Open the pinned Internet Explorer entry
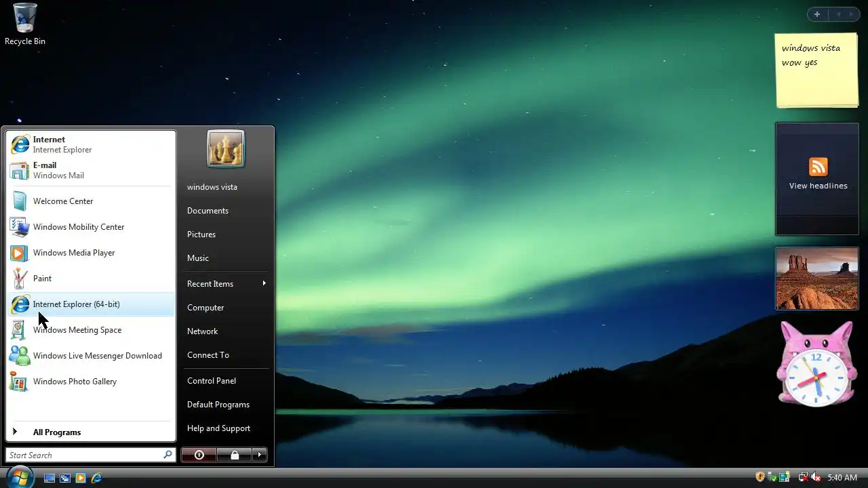Screen dimensions: 868x488 pyautogui.click(x=91, y=144)
